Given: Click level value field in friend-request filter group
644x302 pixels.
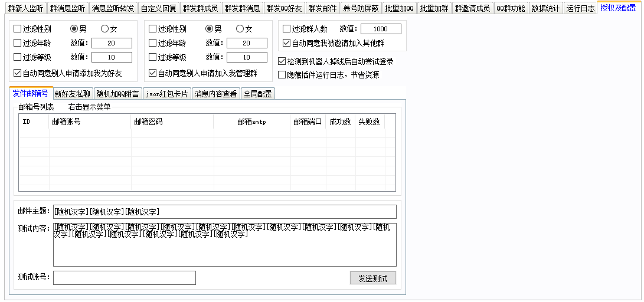Looking at the screenshot, I should [112, 57].
